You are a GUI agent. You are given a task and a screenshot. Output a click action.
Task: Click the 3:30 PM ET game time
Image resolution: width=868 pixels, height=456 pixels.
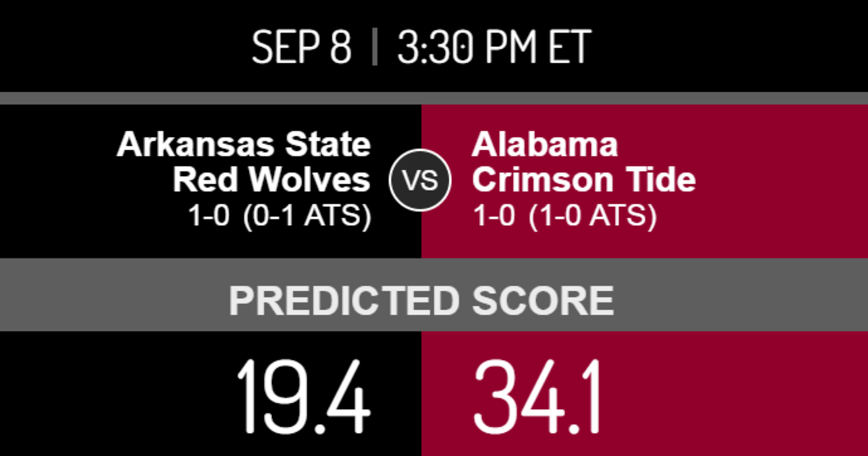(x=495, y=48)
